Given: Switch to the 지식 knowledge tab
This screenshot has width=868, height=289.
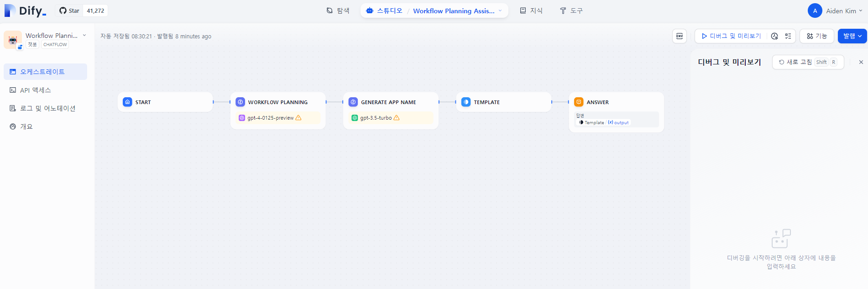Looking at the screenshot, I should pyautogui.click(x=531, y=11).
